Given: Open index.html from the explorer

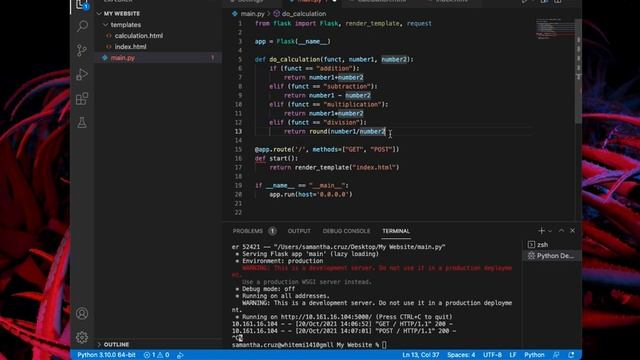Looking at the screenshot, I should pos(130,47).
